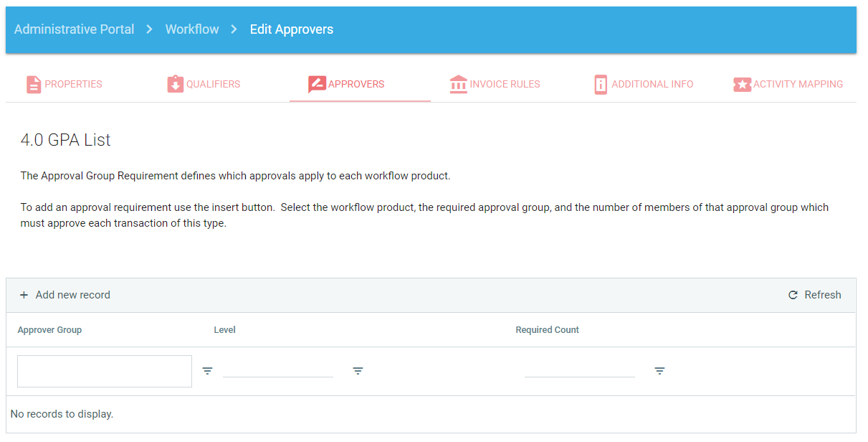Go to Administrative Portal breadcrumb
The width and height of the screenshot is (868, 442).
[x=74, y=29]
